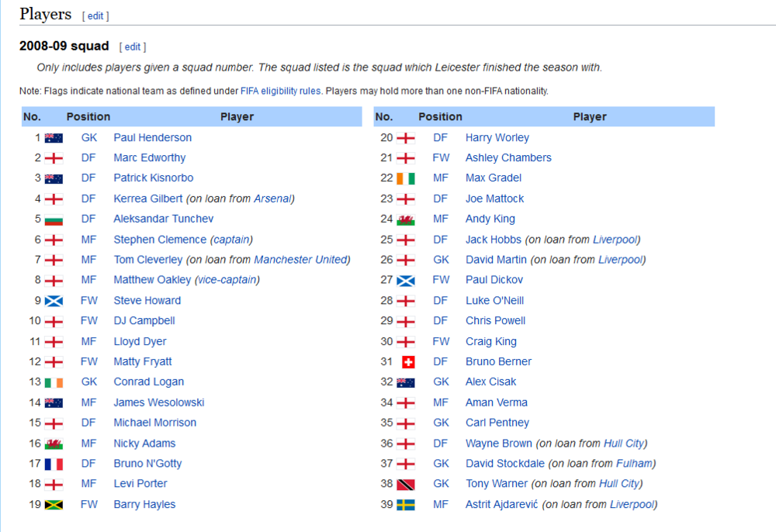Screen dimensions: 776x532
Task: Click DF position link for Chris Powell
Action: point(441,321)
